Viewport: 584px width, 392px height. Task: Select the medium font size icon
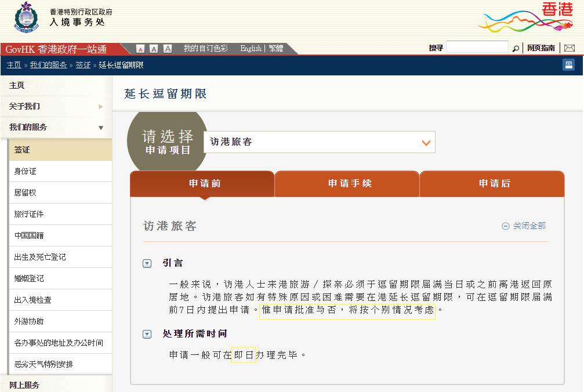coord(153,48)
